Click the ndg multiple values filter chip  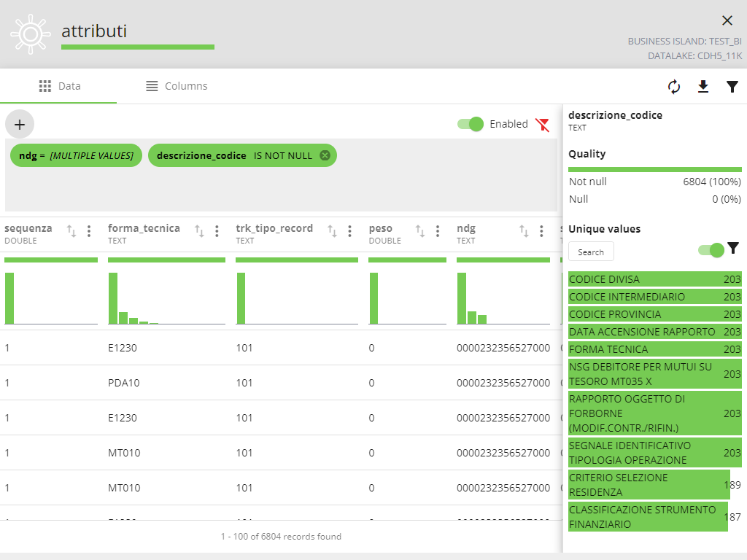coord(76,155)
